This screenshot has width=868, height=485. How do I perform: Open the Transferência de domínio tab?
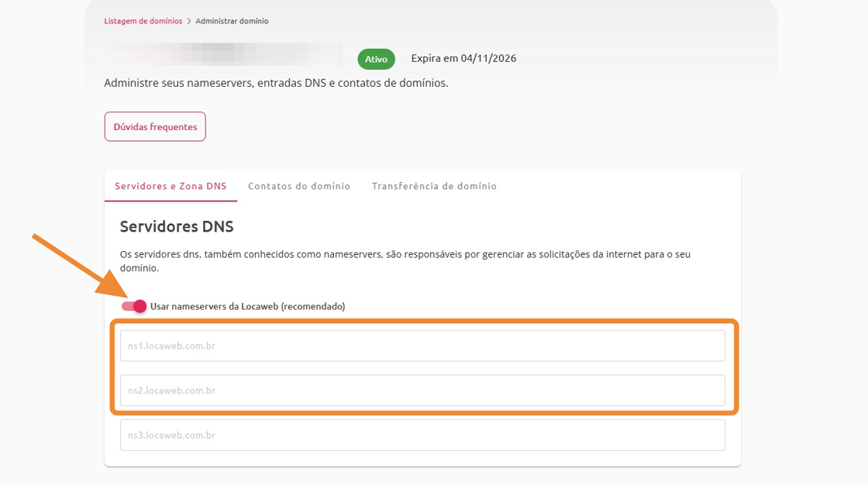pos(434,186)
